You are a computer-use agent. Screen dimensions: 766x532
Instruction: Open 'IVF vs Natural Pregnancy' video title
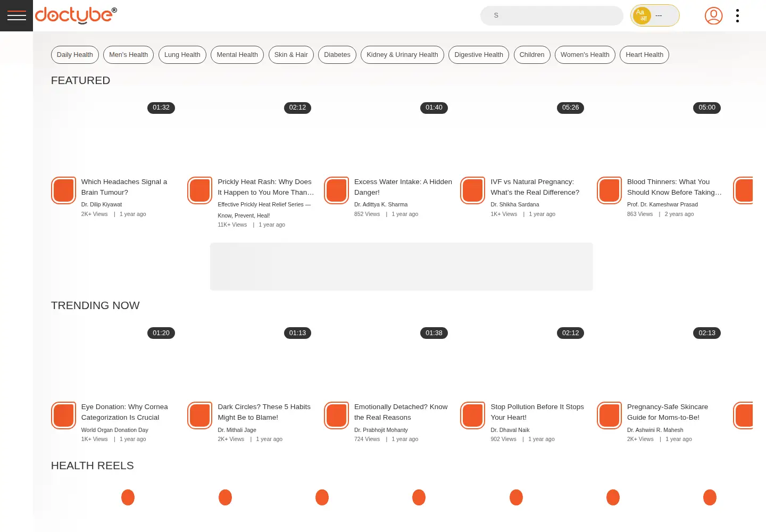coord(535,187)
